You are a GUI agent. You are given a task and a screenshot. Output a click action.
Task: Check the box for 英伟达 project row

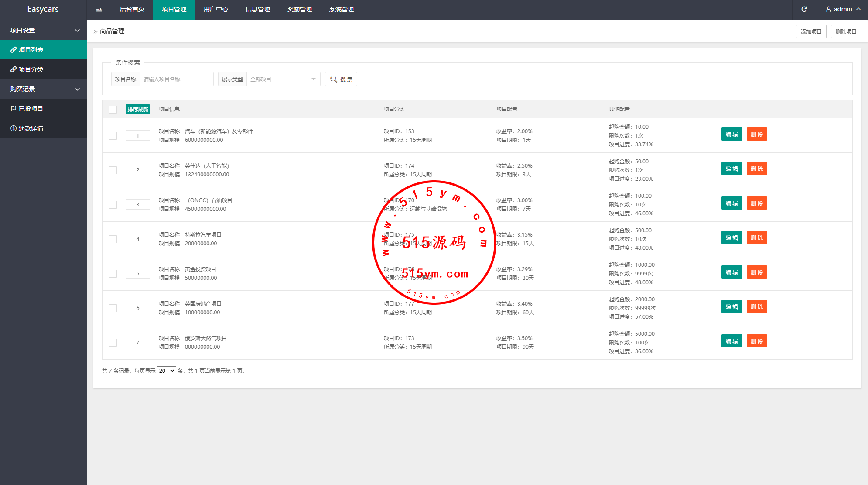pyautogui.click(x=113, y=170)
